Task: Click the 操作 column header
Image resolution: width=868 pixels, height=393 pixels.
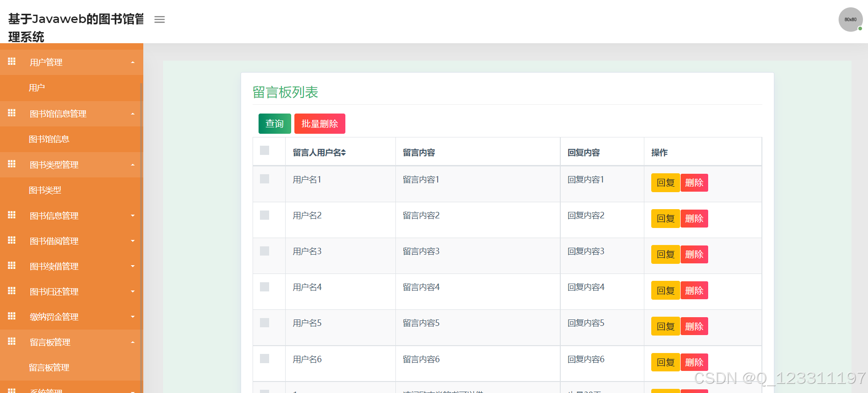Action: (x=703, y=152)
